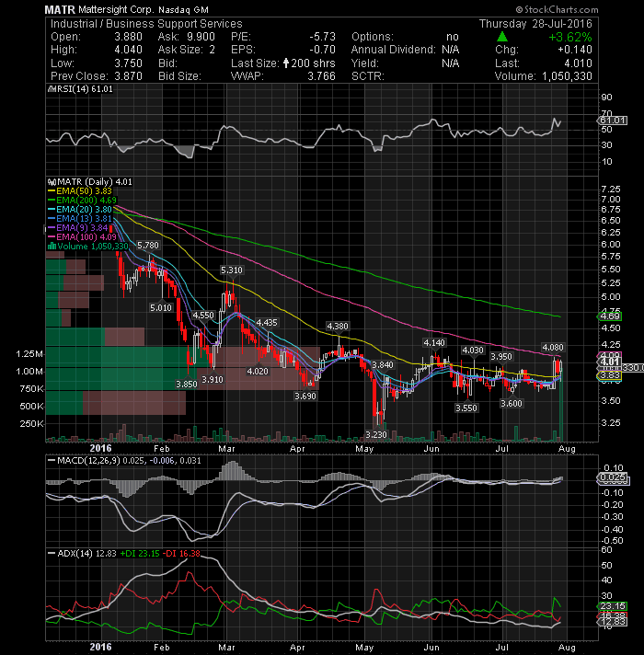
Task: Click the yellow 3.83 EMA axis tag
Action: tap(610, 375)
